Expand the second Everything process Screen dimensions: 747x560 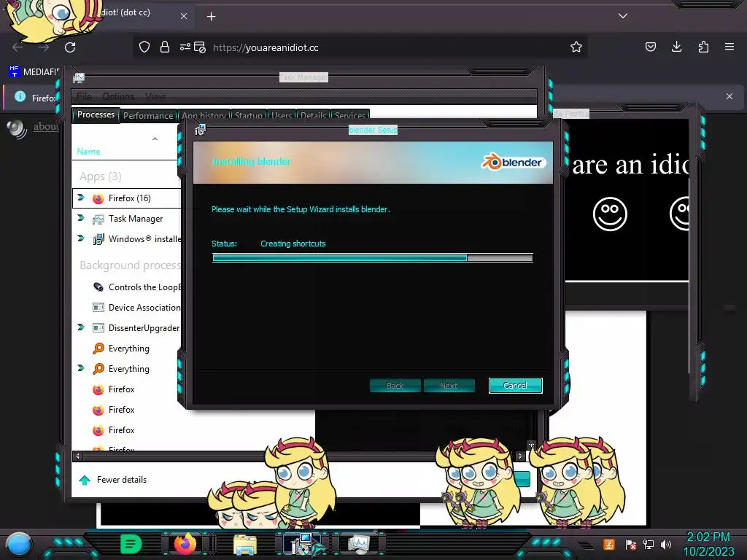[x=81, y=368]
